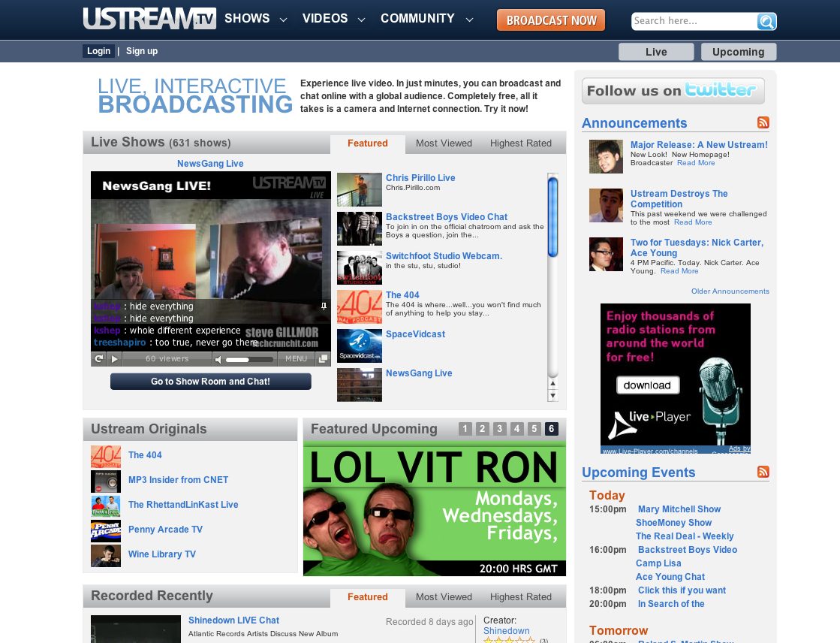Select Live Shows Highest Rated tab
Image resolution: width=840 pixels, height=643 pixels.
(521, 143)
